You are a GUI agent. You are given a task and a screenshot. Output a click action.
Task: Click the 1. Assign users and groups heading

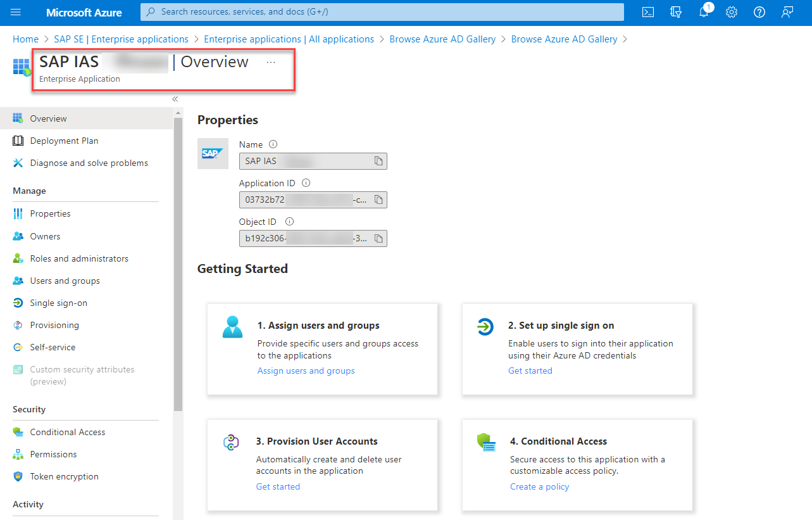coord(318,326)
